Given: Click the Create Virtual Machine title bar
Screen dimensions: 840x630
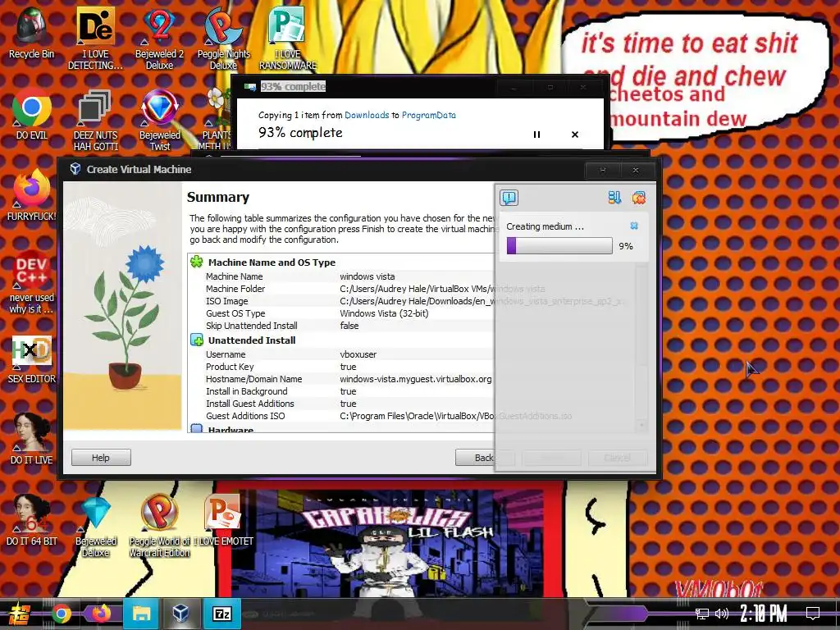Looking at the screenshot, I should [x=322, y=169].
